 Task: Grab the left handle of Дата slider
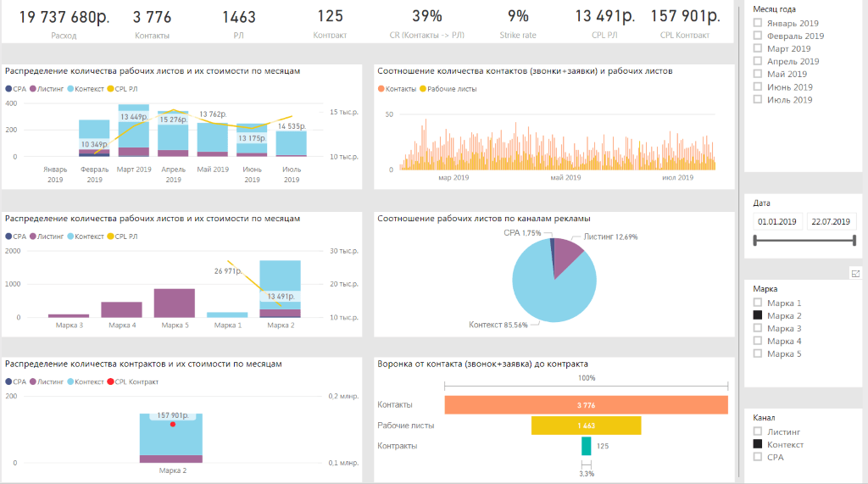755,241
